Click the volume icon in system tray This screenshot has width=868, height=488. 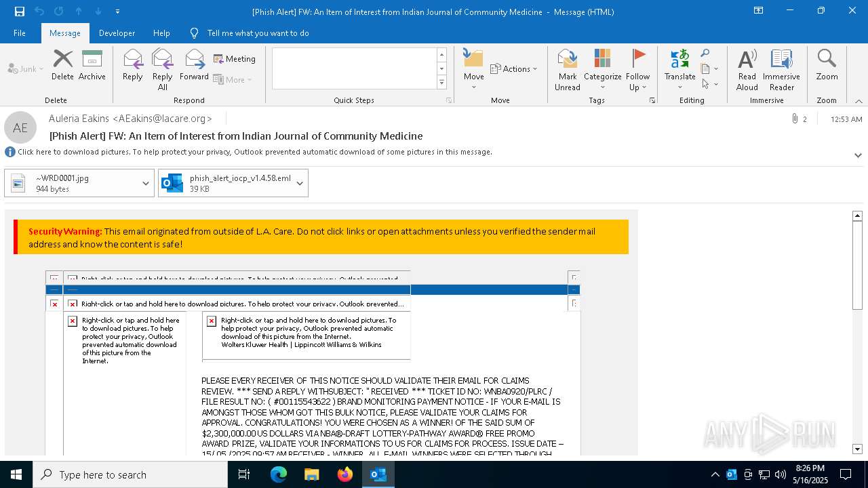coord(781,474)
